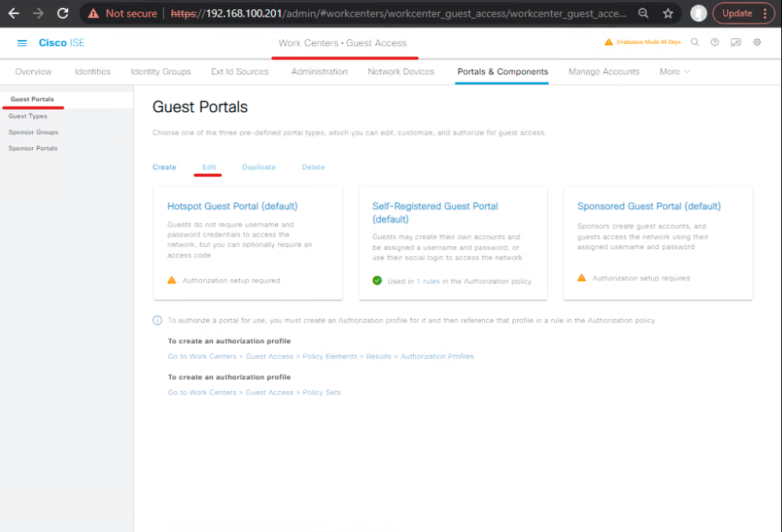Viewport: 782px width, 532px height.
Task: Click Hotspot portal warning triangle icon
Action: 172,280
